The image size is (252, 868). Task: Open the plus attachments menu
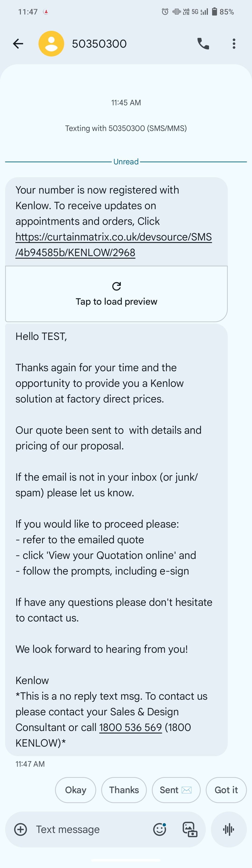[21, 829]
